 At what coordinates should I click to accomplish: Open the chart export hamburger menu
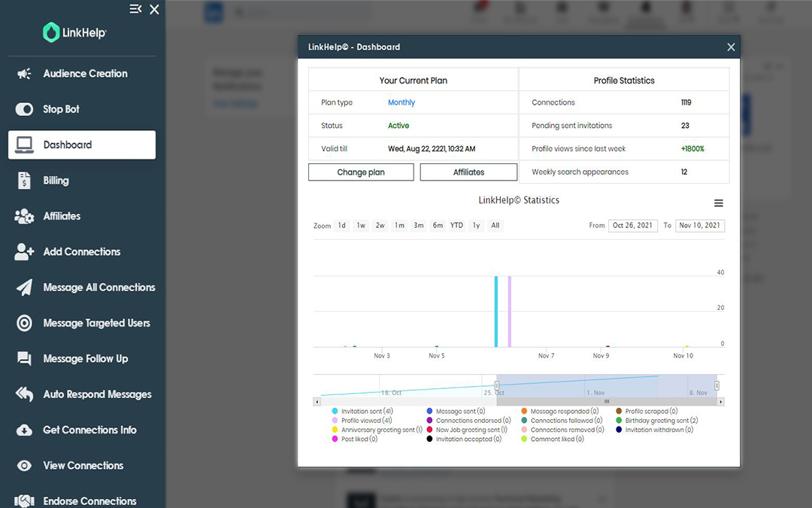719,202
